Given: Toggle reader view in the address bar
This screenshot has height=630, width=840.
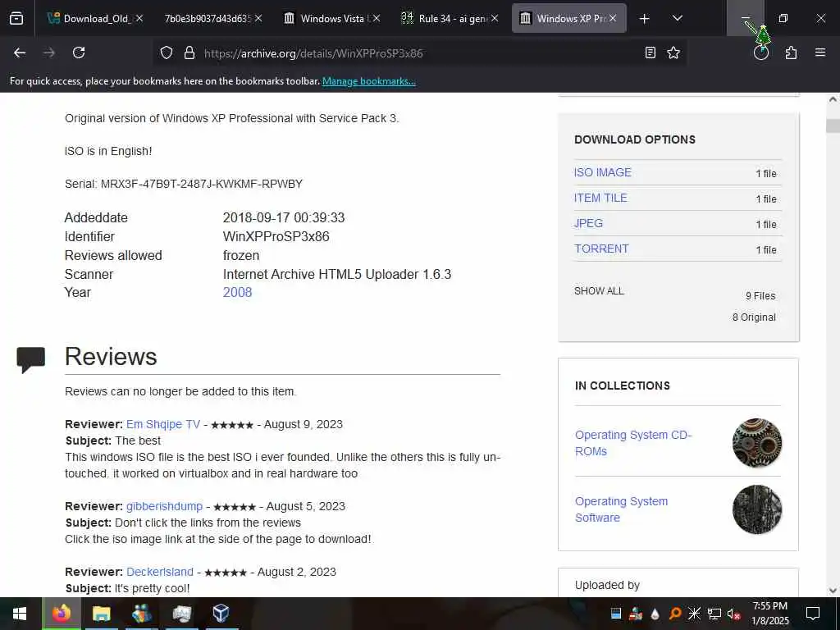Looking at the screenshot, I should point(651,52).
